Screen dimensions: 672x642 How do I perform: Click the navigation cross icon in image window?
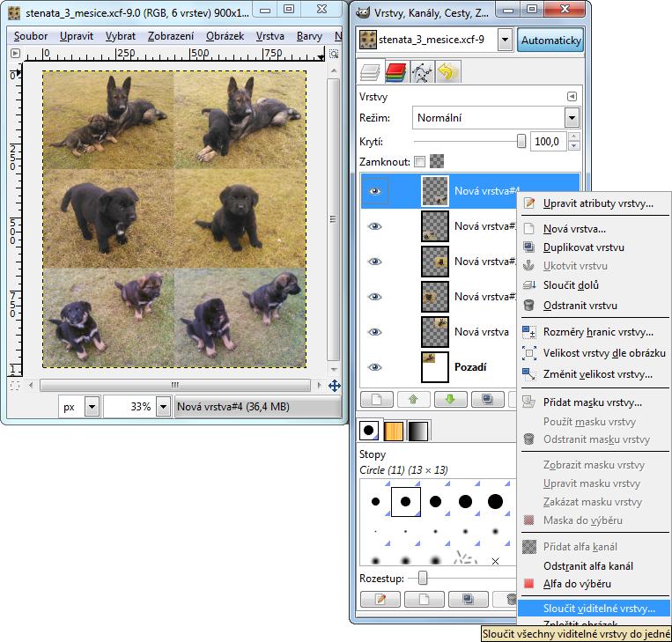point(335,386)
